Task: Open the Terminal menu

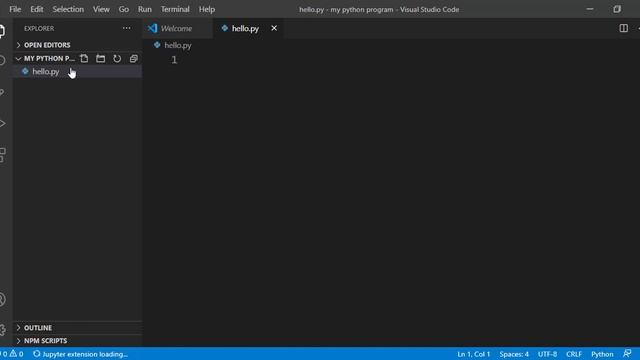Action: (175, 9)
